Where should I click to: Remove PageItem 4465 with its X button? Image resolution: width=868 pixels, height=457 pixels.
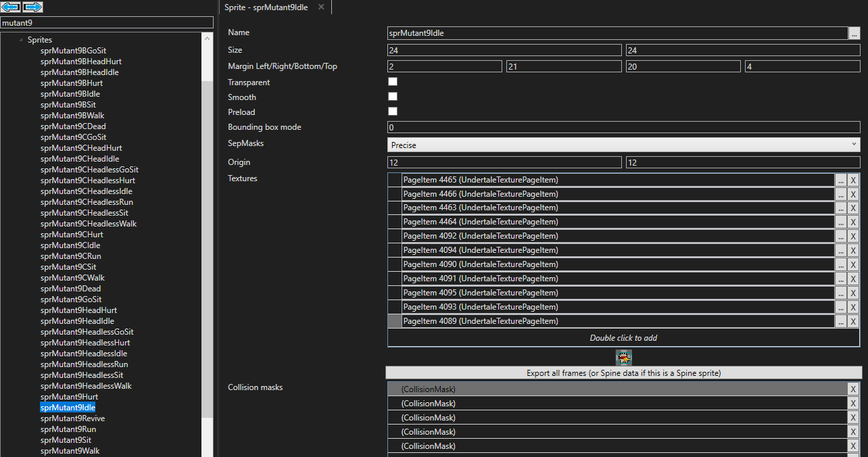click(x=853, y=180)
